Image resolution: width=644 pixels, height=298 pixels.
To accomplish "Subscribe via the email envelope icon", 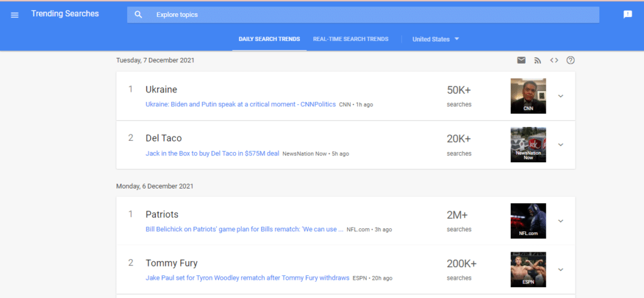I will [521, 60].
